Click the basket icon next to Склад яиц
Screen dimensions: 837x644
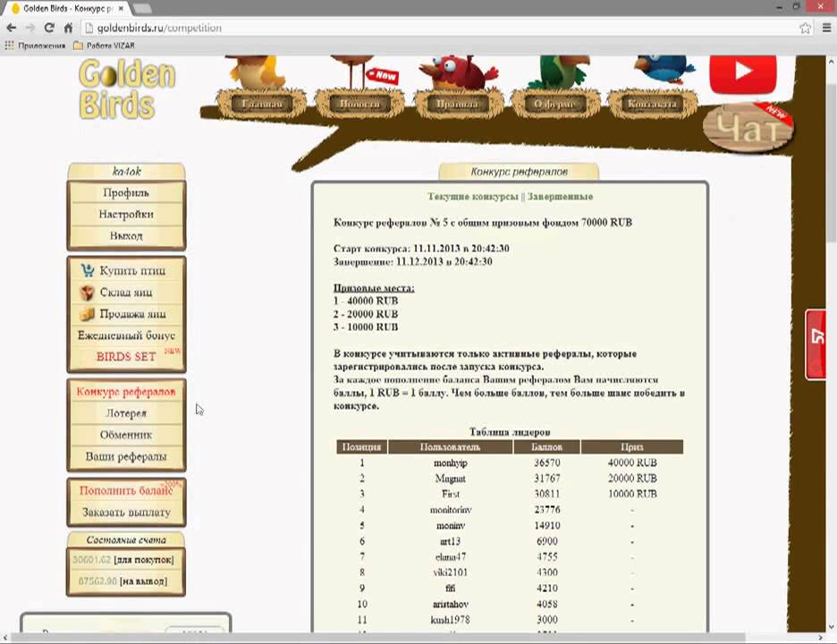[87, 292]
